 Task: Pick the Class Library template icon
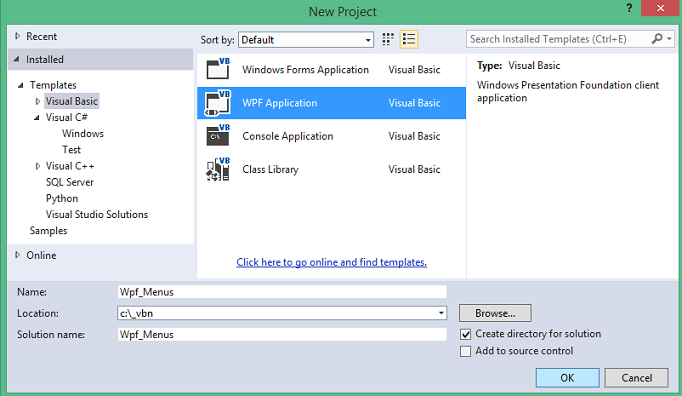pos(218,169)
